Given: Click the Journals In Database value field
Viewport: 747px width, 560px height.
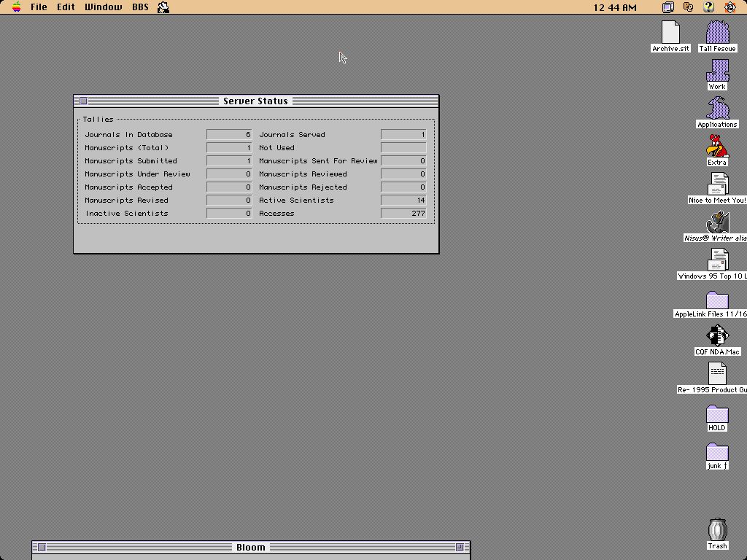Looking at the screenshot, I should coord(229,135).
